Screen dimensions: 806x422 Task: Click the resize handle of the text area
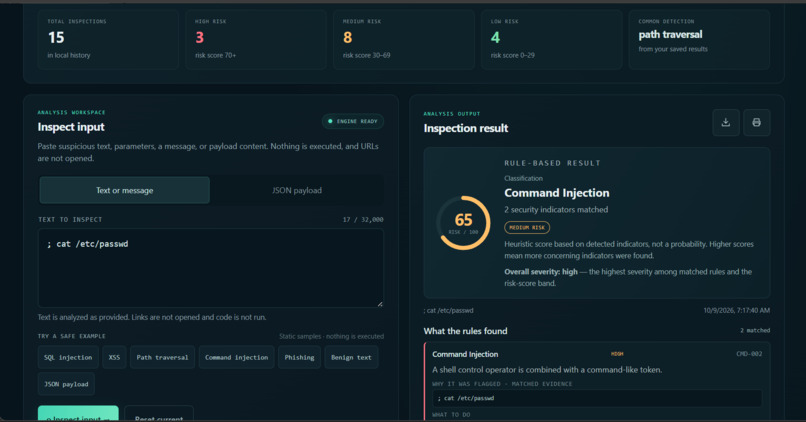380,304
